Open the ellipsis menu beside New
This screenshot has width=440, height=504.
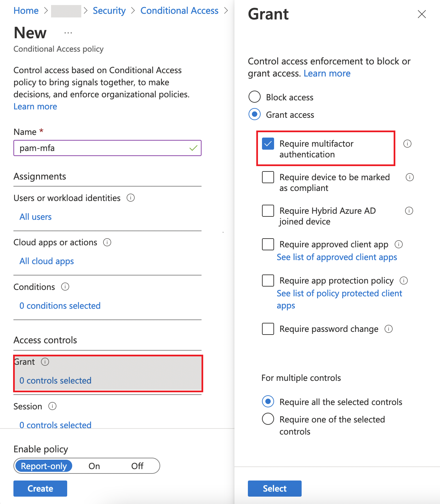tap(68, 32)
